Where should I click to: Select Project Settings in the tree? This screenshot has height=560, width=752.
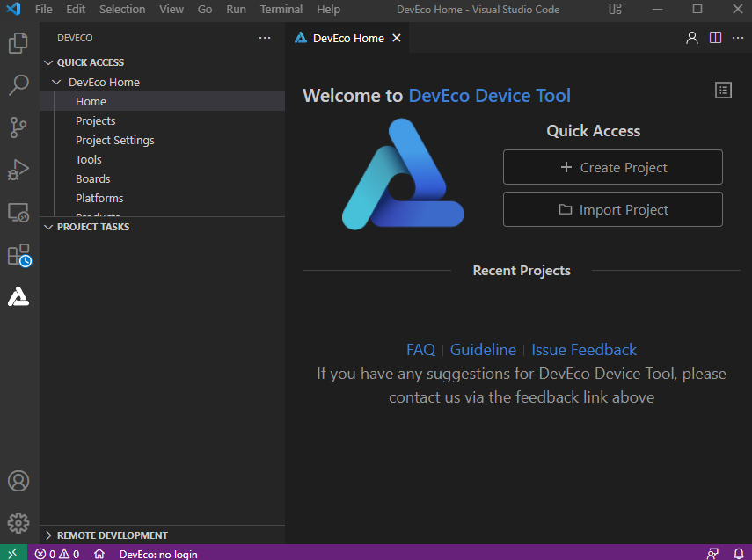(162, 141)
